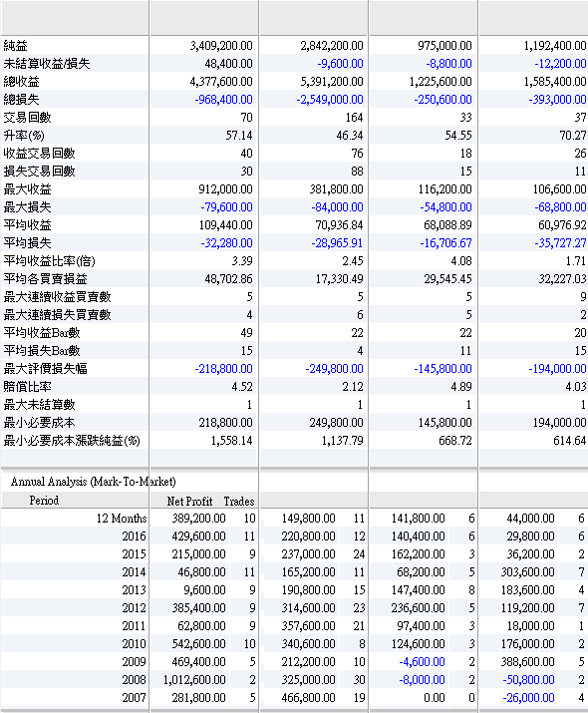Click 2008 net profit 1,012,600.00
The height and width of the screenshot is (713, 588).
pos(194,680)
